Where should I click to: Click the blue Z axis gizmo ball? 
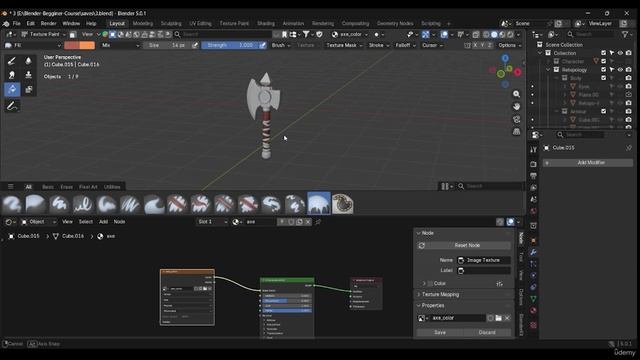[x=505, y=59]
